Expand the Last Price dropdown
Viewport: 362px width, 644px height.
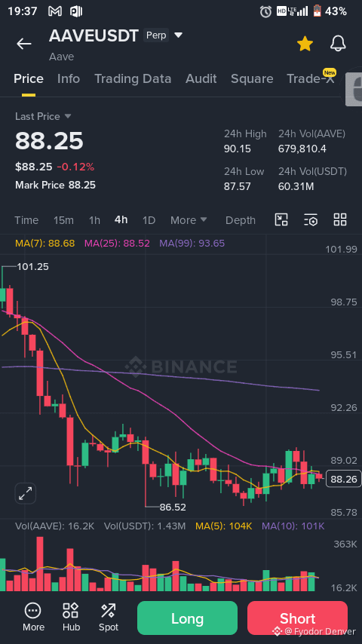[x=68, y=117]
